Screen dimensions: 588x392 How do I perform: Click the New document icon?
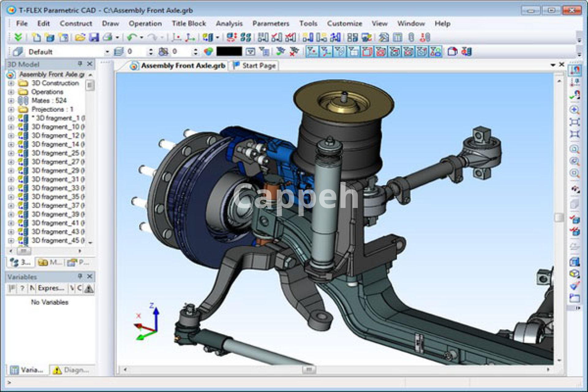(x=36, y=37)
